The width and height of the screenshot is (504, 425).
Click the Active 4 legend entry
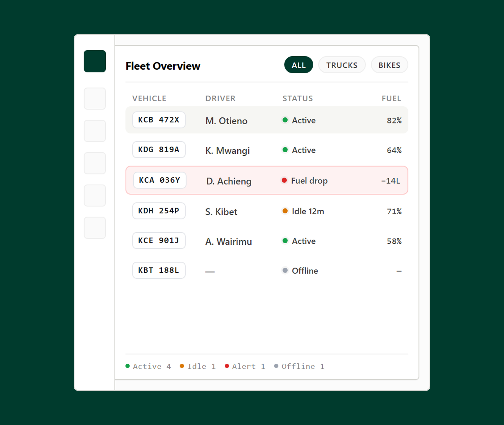point(148,366)
